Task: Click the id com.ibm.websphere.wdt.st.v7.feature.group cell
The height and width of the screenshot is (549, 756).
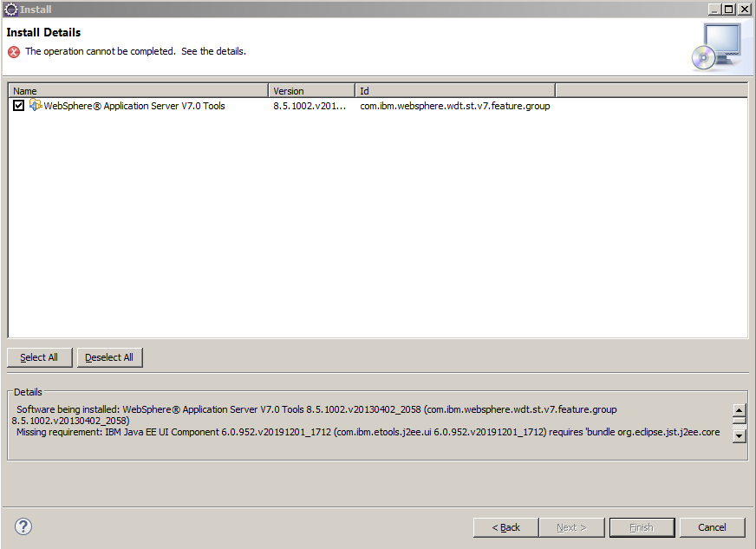Action: (454, 106)
